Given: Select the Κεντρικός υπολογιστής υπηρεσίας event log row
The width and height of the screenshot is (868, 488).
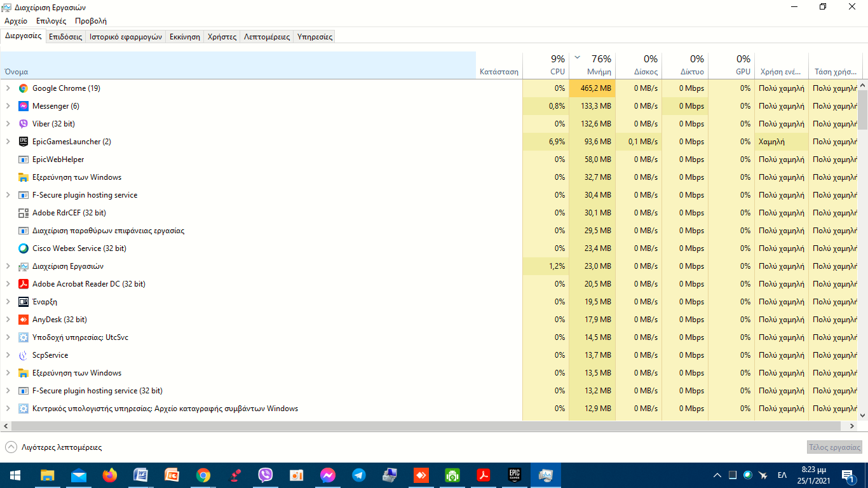Looking at the screenshot, I should point(429,409).
